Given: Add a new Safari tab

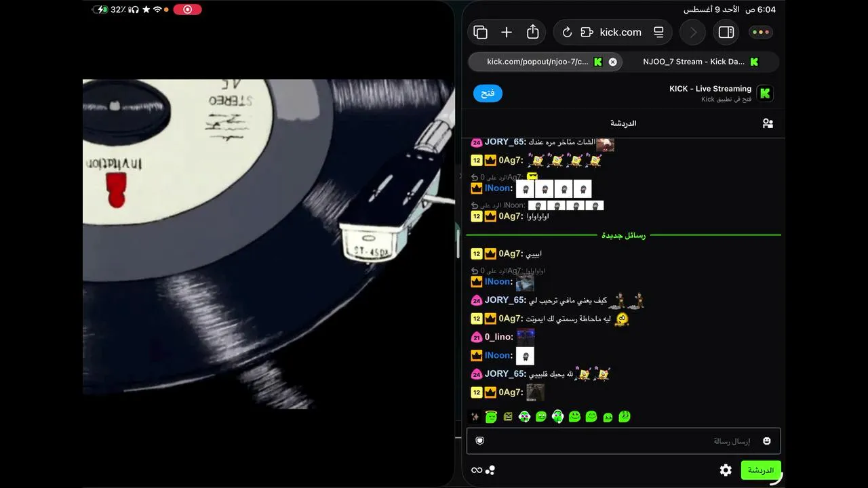Looking at the screenshot, I should (507, 32).
